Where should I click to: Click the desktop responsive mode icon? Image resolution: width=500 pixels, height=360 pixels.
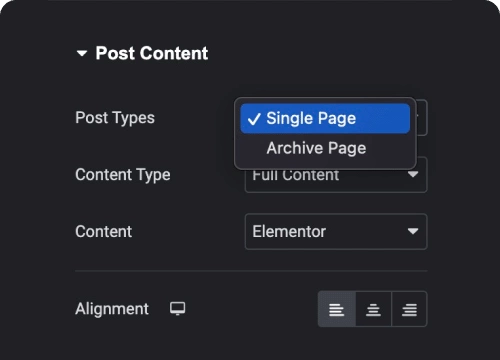point(178,309)
